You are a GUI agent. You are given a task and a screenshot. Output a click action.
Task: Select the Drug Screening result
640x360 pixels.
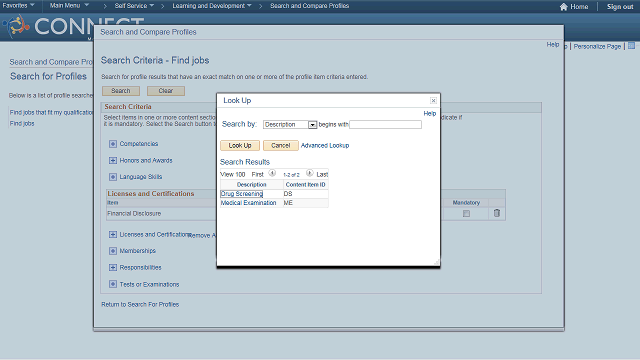click(242, 194)
